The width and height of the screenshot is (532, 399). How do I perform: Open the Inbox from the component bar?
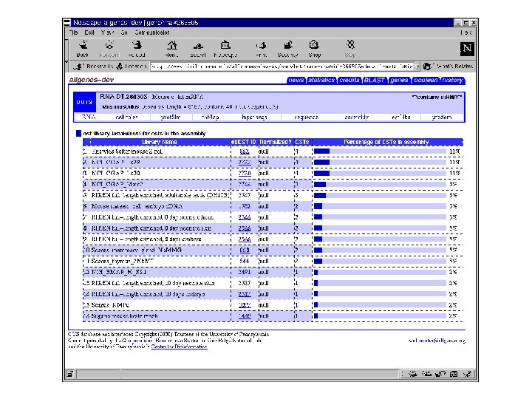pyautogui.click(x=426, y=374)
